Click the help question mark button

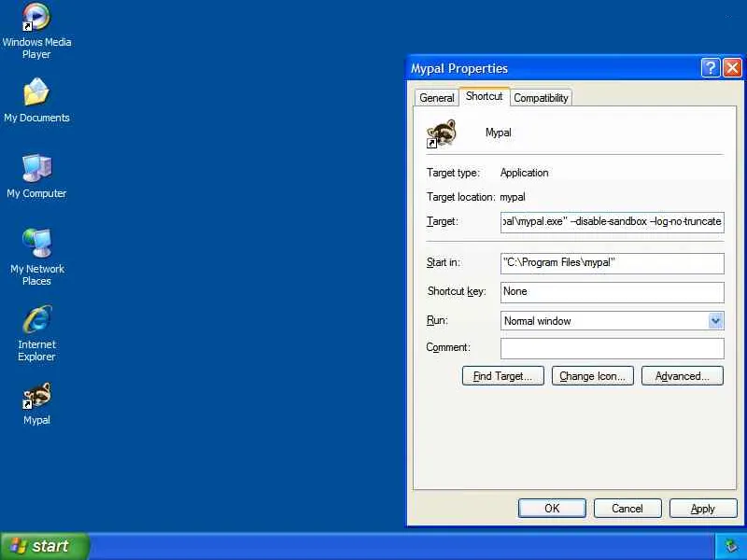point(710,68)
